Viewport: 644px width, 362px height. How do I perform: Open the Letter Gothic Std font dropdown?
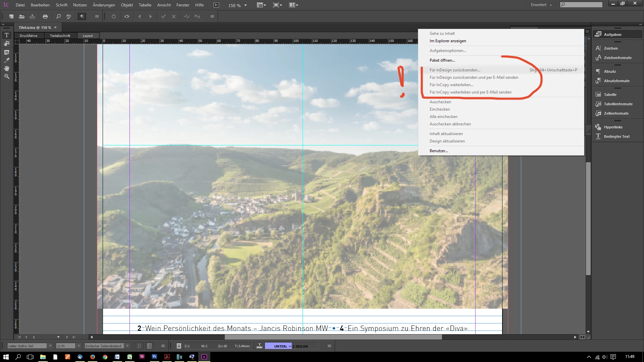[50, 346]
